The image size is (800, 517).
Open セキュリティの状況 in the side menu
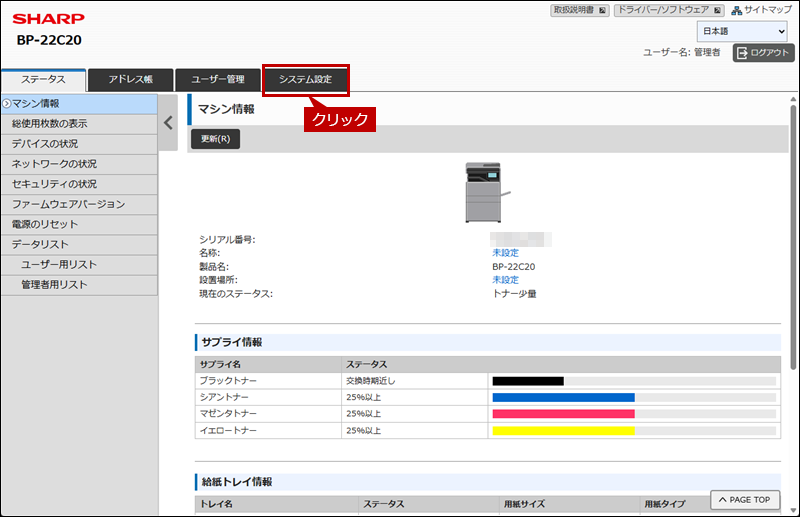point(79,184)
